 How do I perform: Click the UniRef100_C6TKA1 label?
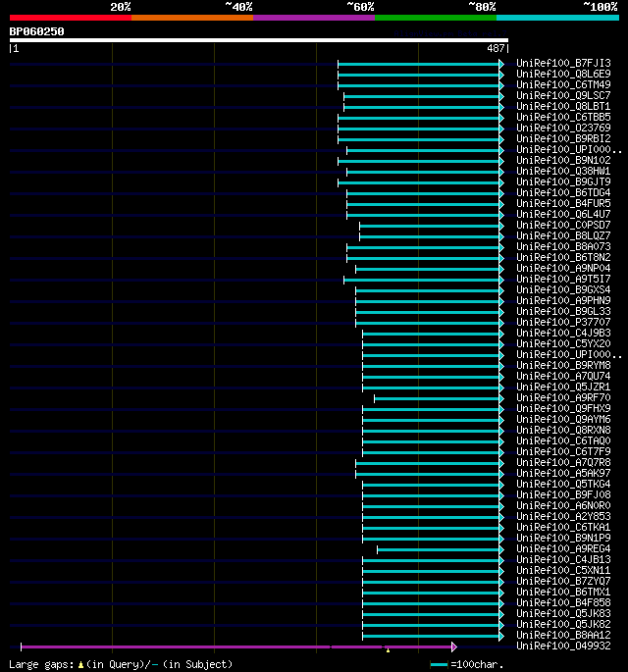coord(563,528)
